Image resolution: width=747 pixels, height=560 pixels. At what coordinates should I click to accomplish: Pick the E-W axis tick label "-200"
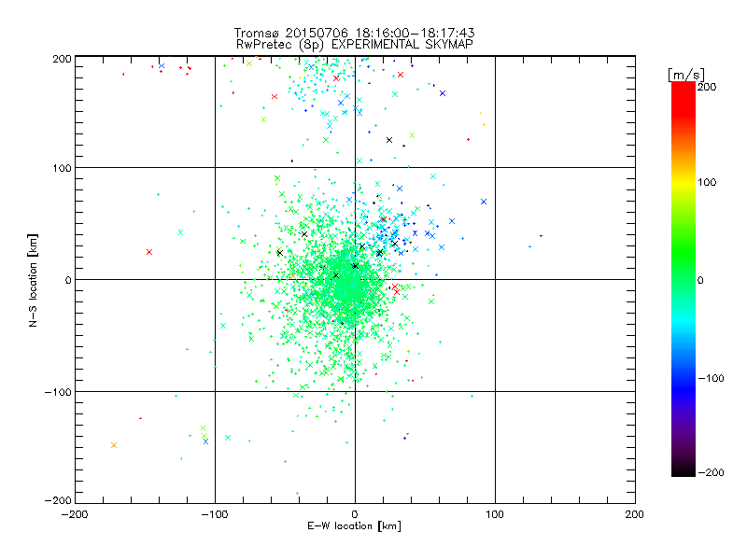coord(75,514)
